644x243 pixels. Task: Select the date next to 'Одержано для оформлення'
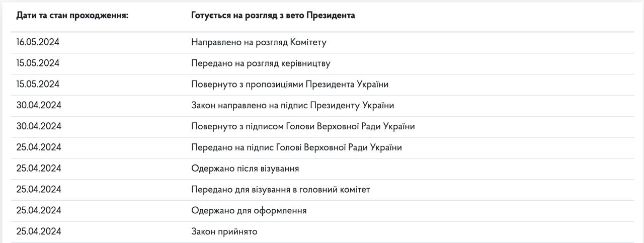39,211
